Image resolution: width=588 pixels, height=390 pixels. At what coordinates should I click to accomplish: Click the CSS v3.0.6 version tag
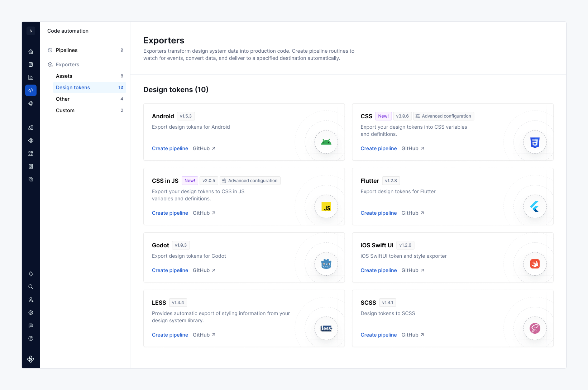point(402,116)
